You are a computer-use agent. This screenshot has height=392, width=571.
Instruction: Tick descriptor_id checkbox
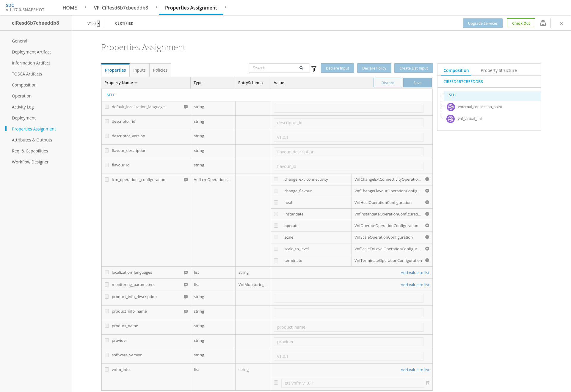coord(107,121)
